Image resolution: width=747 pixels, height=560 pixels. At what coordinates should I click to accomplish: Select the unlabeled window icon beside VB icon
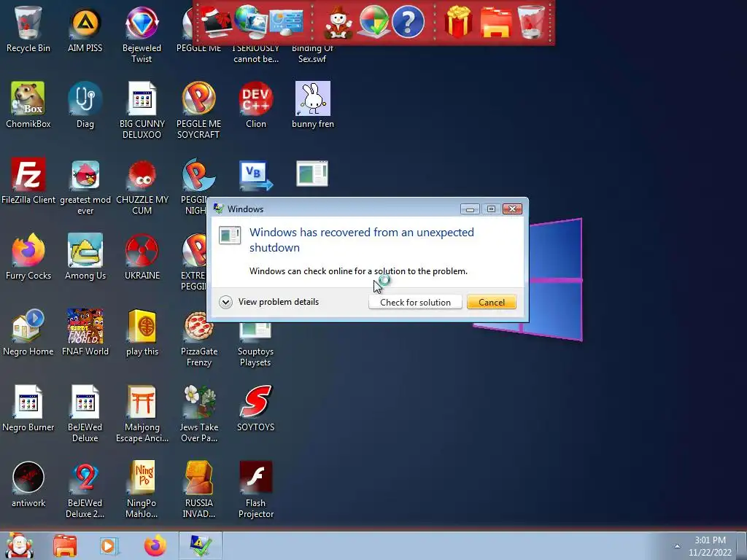pyautogui.click(x=312, y=174)
